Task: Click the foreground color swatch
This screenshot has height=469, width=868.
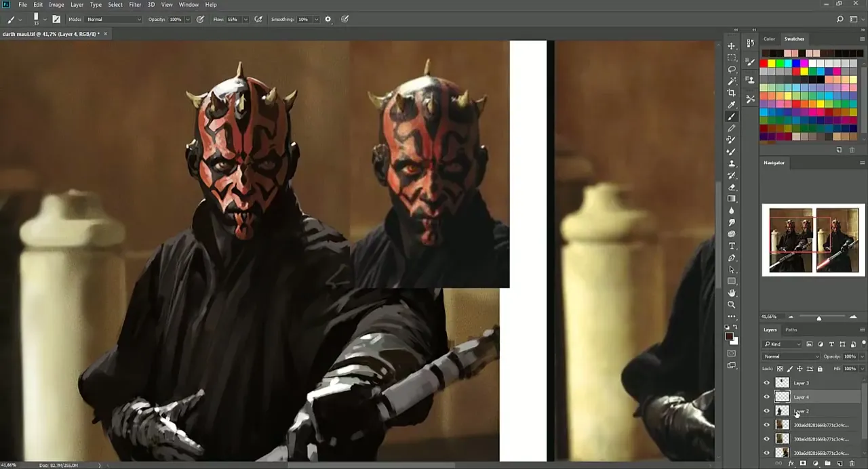Action: pos(729,336)
